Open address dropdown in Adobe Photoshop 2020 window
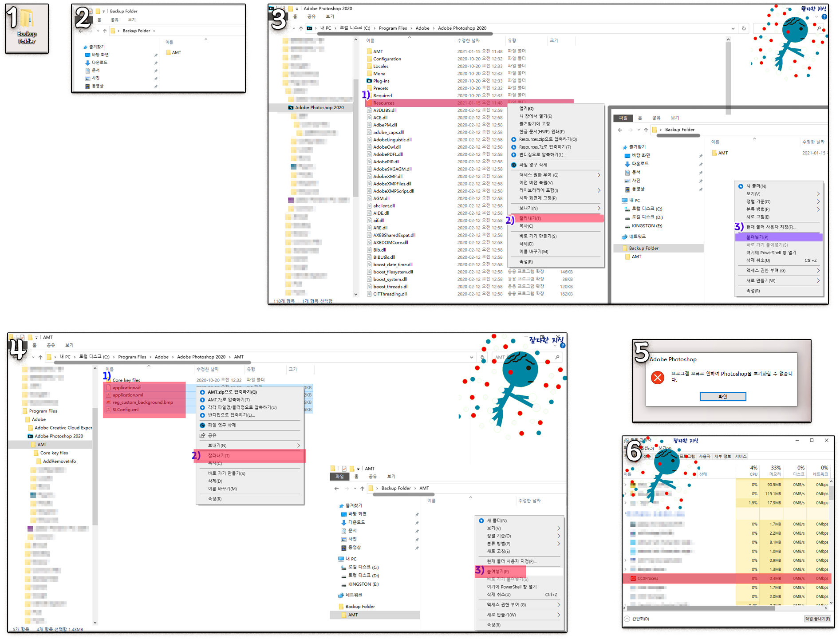Image resolution: width=840 pixels, height=639 pixels. [733, 28]
